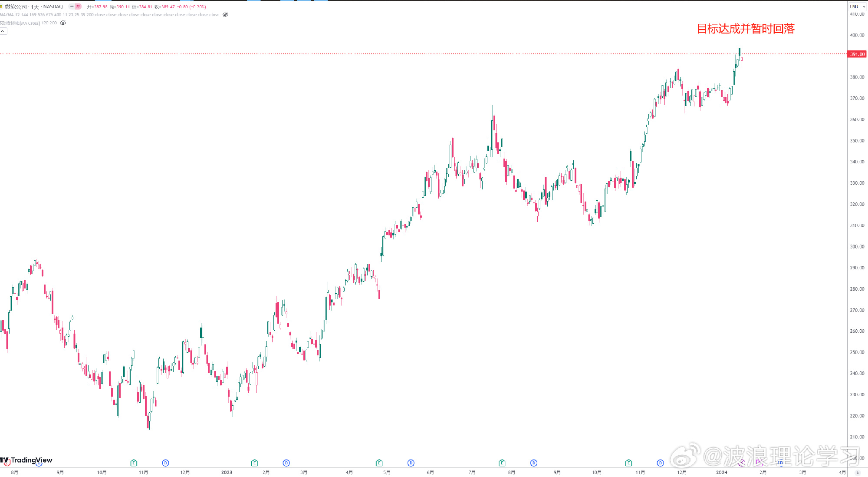Click the dividend D marker between 5月 and 6月
The height and width of the screenshot is (477, 868).
tap(411, 463)
